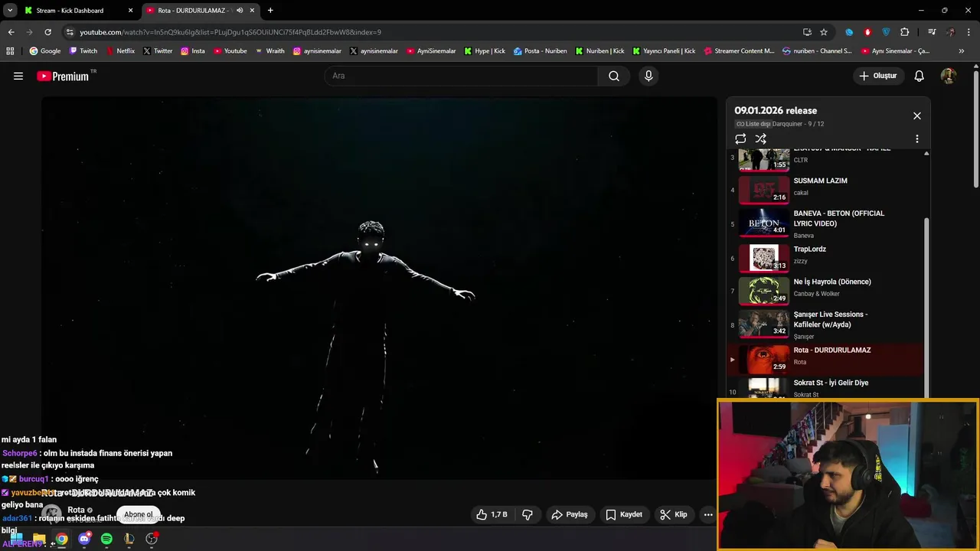Image resolution: width=980 pixels, height=551 pixels.
Task: Open Rota channel avatar
Action: (51, 514)
